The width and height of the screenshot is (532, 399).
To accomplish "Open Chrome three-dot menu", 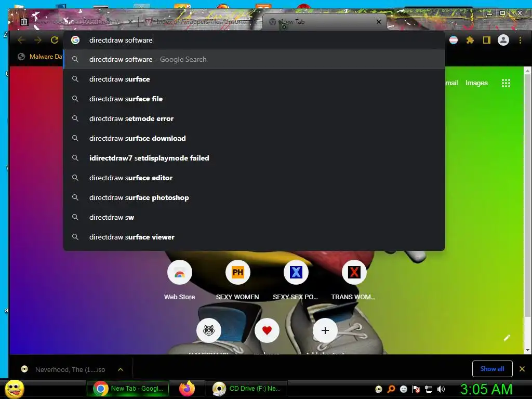I will (520, 40).
